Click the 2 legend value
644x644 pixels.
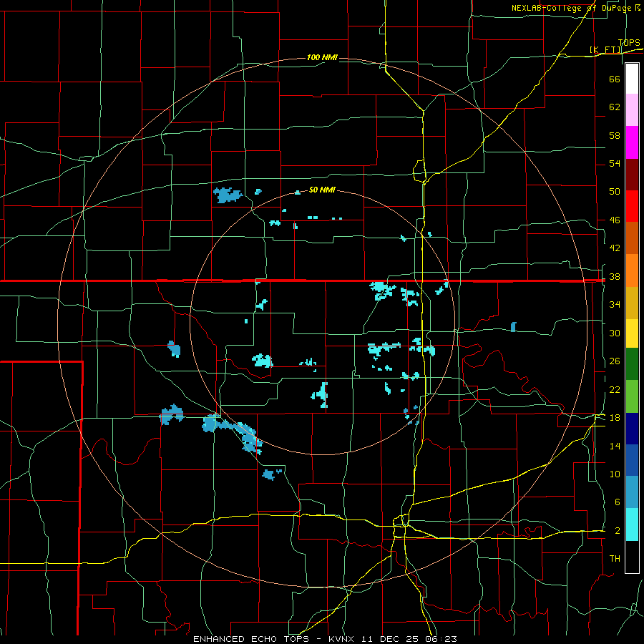tap(617, 531)
